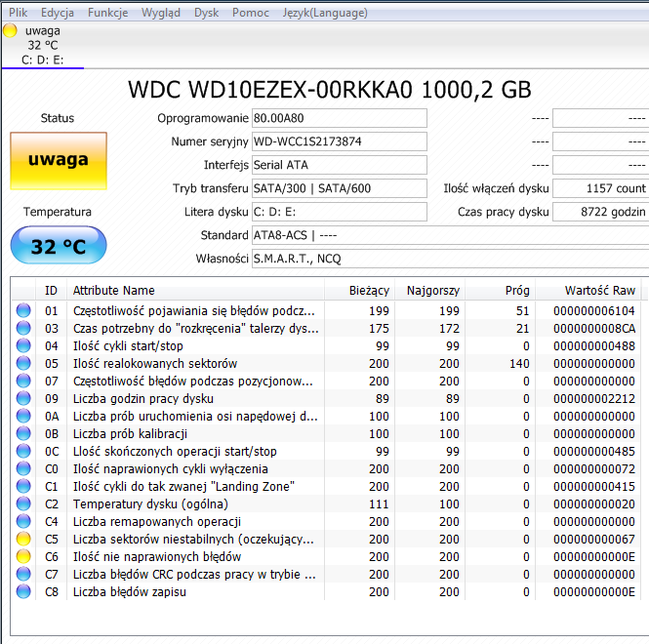Click the Litera dysku field
Screen dimensions: 649x644
340,212
